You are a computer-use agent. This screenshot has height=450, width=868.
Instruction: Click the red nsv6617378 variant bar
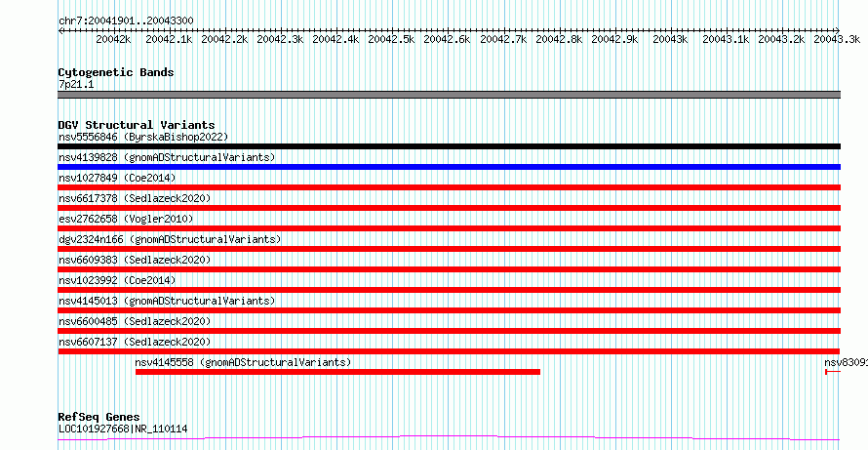click(449, 208)
